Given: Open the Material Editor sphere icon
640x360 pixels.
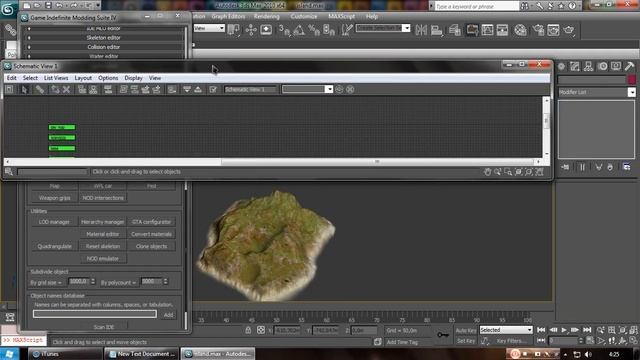Looking at the screenshot, I should pyautogui.click(x=520, y=30).
